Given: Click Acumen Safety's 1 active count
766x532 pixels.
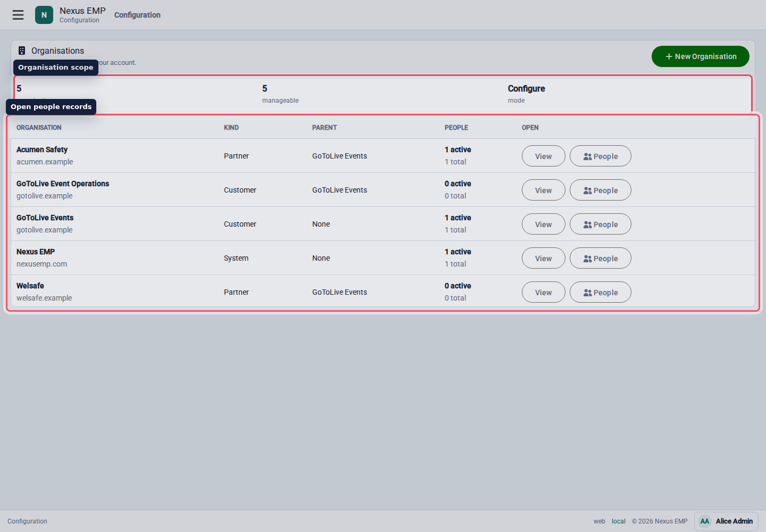Looking at the screenshot, I should point(458,149).
